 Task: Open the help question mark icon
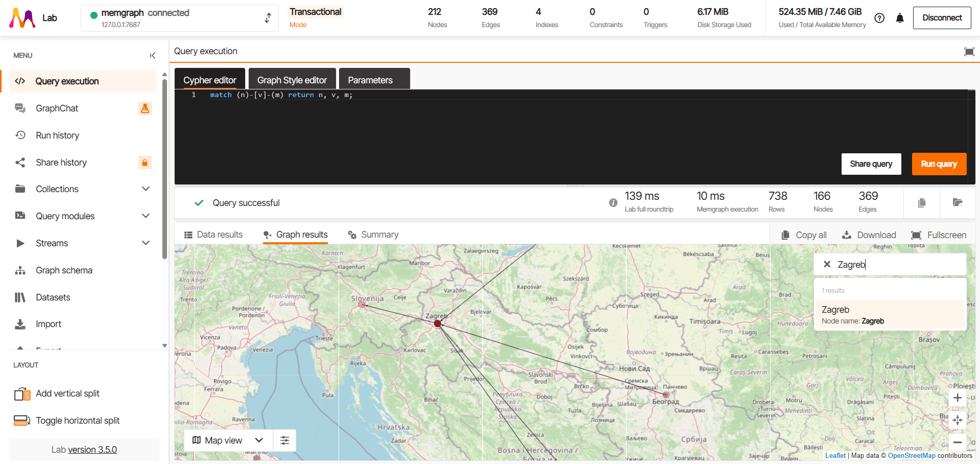tap(879, 18)
